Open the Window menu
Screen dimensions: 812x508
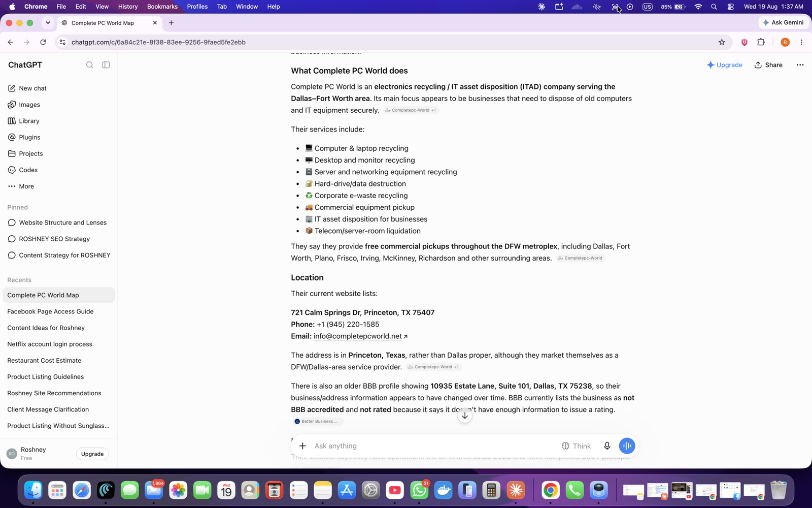(247, 7)
